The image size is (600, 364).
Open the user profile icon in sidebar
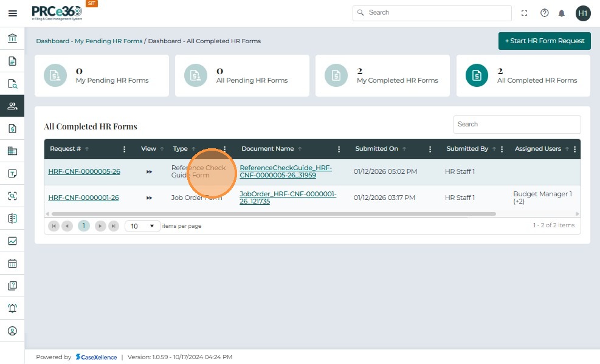pos(12,331)
